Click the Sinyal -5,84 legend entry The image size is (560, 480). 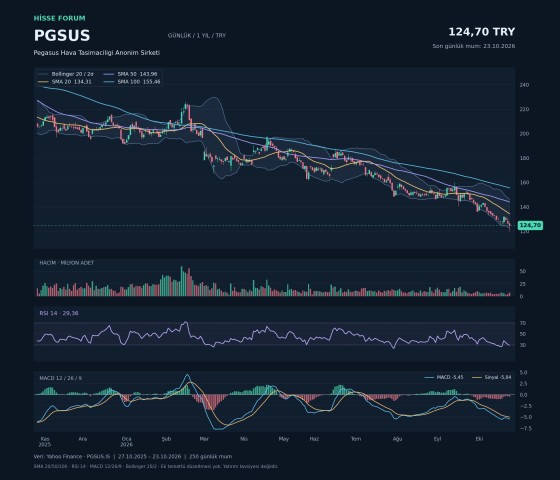tap(492, 377)
